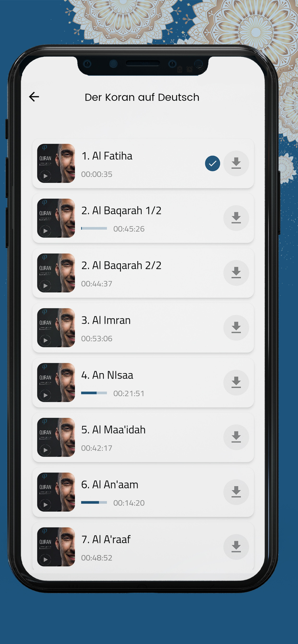The width and height of the screenshot is (298, 644).
Task: Go back using the arrow icon
Action: coord(34,97)
